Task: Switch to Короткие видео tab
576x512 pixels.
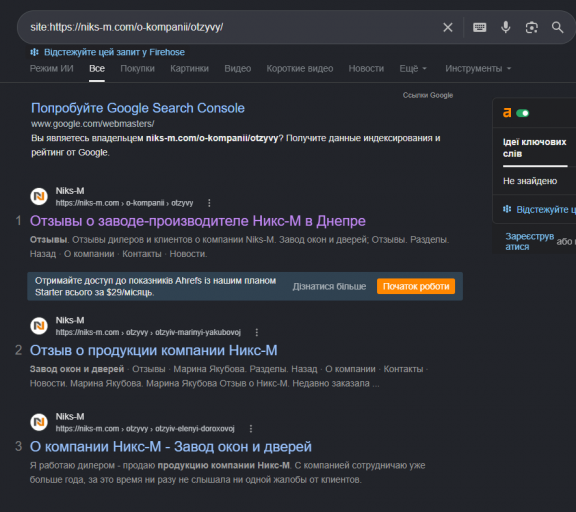Action: [x=300, y=69]
